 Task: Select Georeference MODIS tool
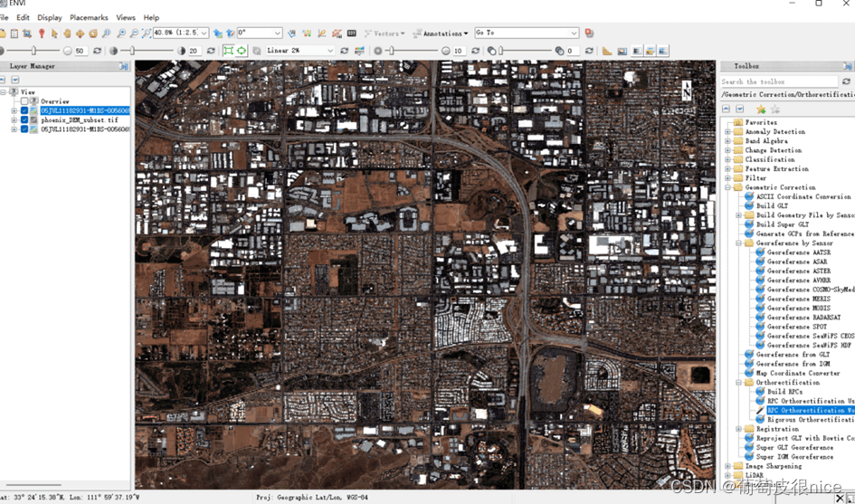[798, 309]
